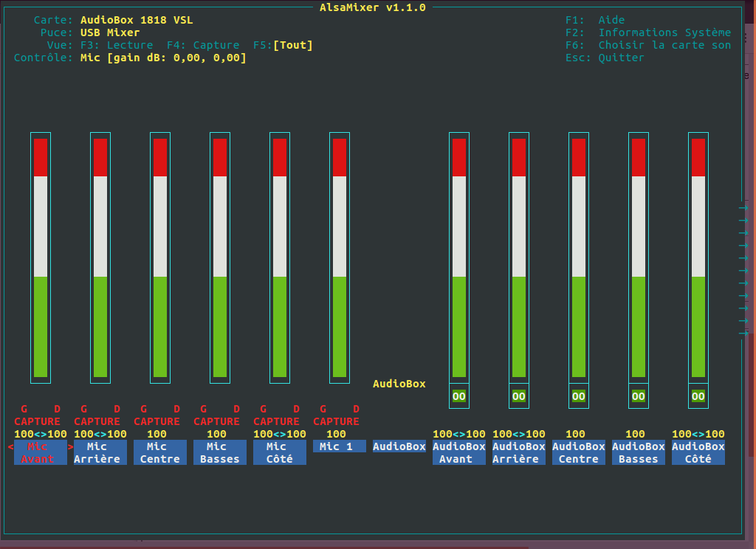Click the right arrow beside Mic Avant
756x549 pixels.
coord(70,447)
